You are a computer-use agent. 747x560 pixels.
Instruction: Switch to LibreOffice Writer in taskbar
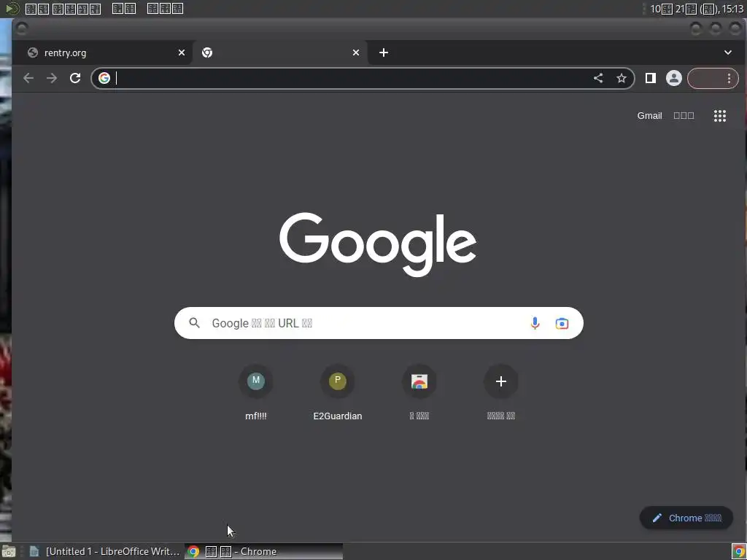coord(105,551)
